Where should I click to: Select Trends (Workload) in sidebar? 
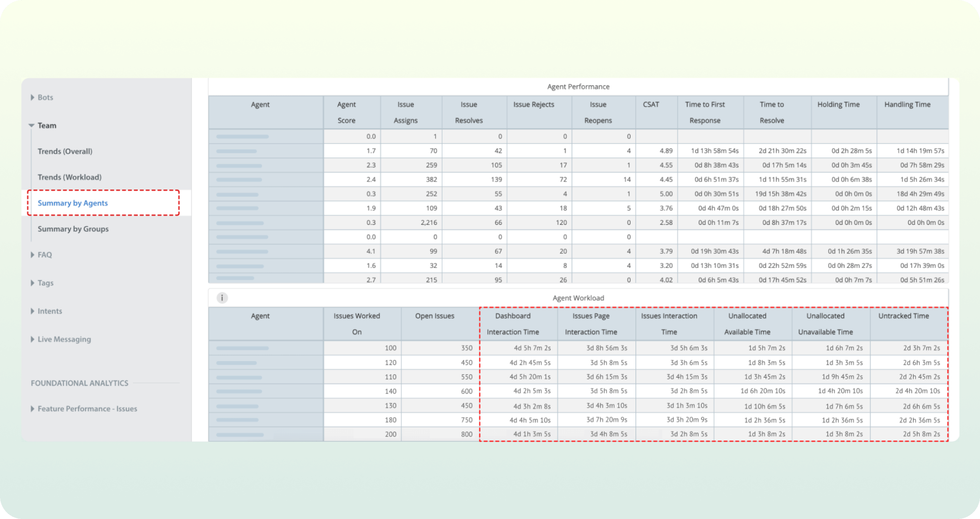69,177
